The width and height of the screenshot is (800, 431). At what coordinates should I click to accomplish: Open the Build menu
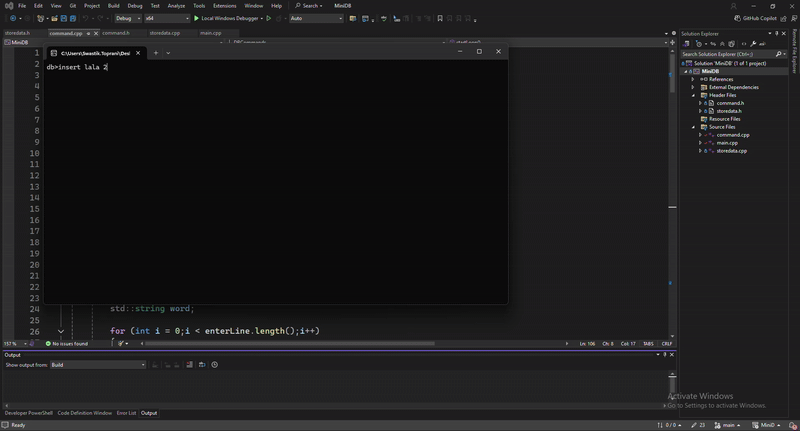pyautogui.click(x=114, y=6)
